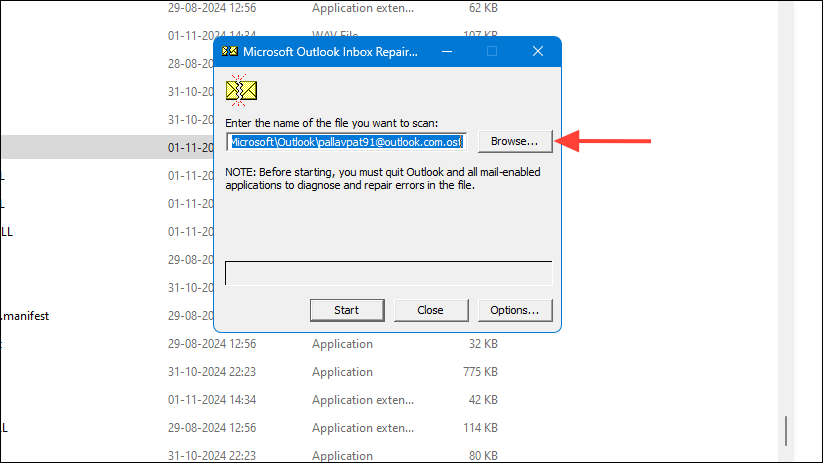This screenshot has width=823, height=463.
Task: Click the Browse... button
Action: click(515, 142)
